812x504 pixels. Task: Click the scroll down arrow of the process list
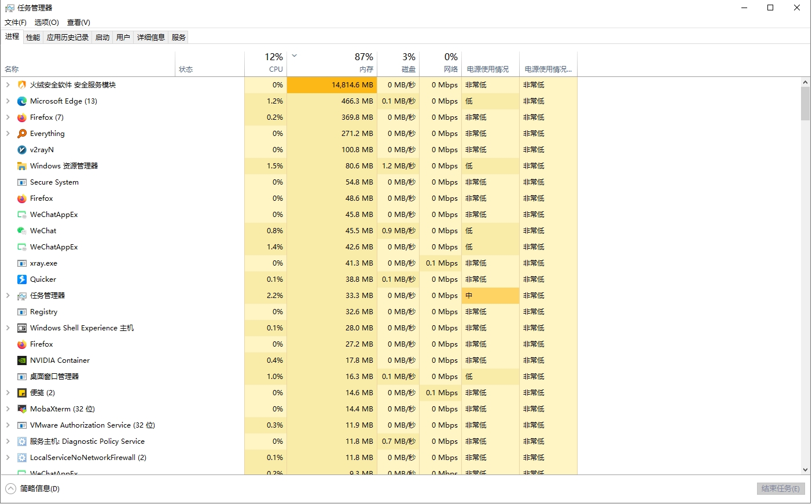805,470
